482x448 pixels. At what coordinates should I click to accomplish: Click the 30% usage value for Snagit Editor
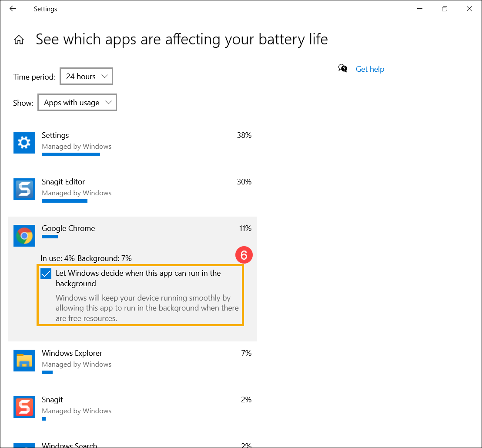(x=244, y=182)
